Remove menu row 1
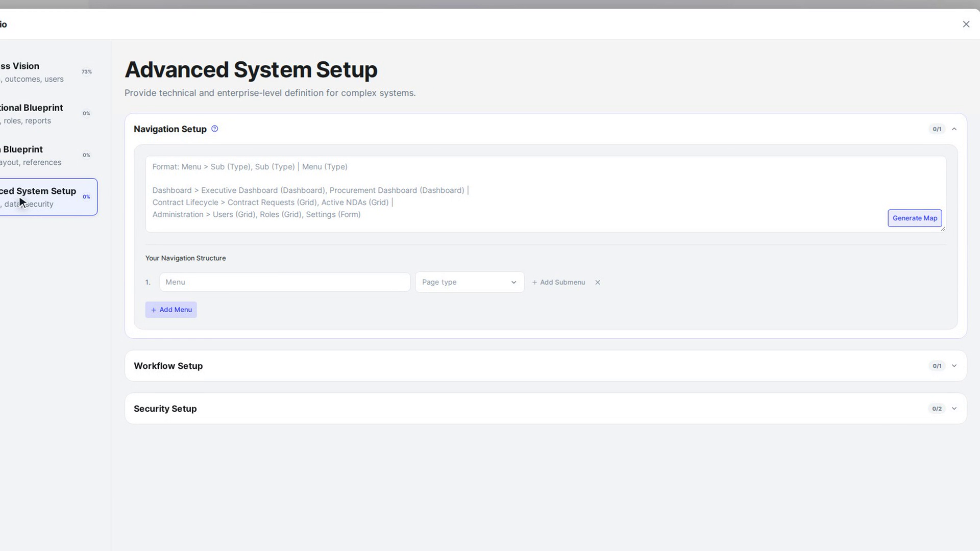Viewport: 980px width, 551px height. tap(598, 282)
